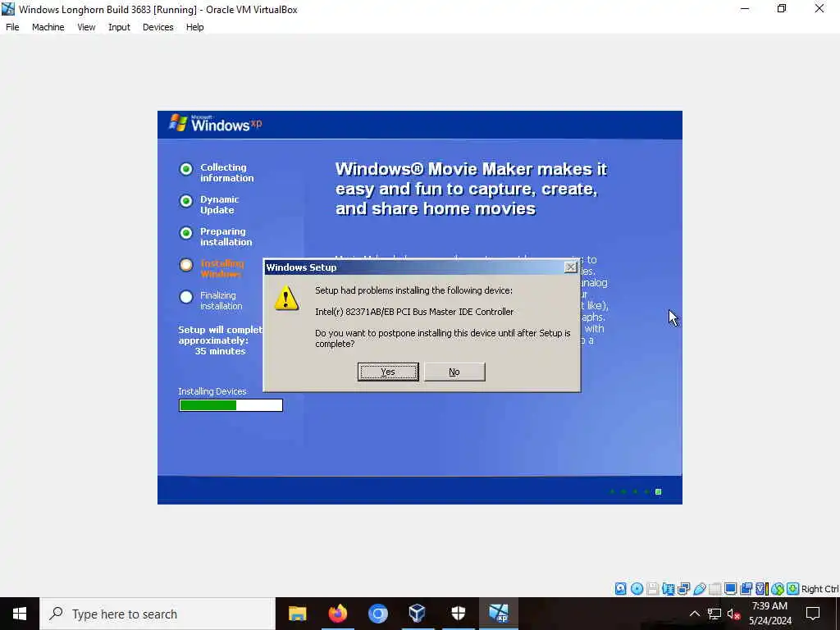The height and width of the screenshot is (630, 840).
Task: Click the network two-computers status icon
Action: point(683,589)
